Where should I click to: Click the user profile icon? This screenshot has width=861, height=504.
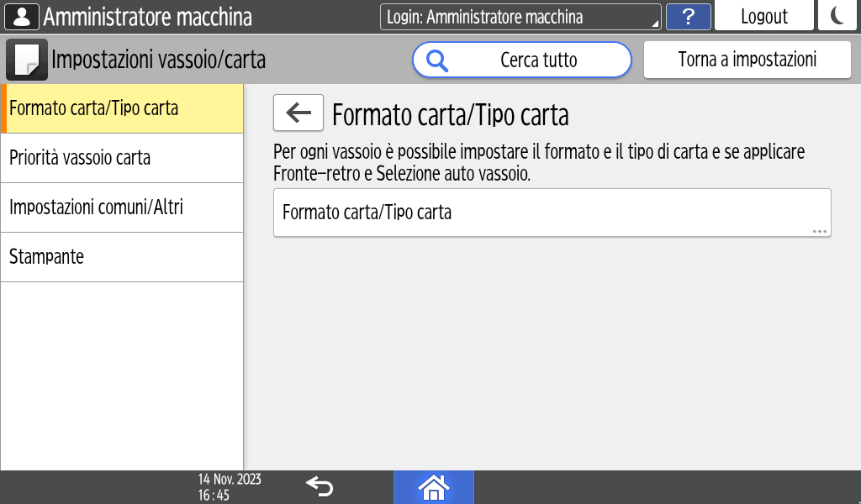[23, 17]
